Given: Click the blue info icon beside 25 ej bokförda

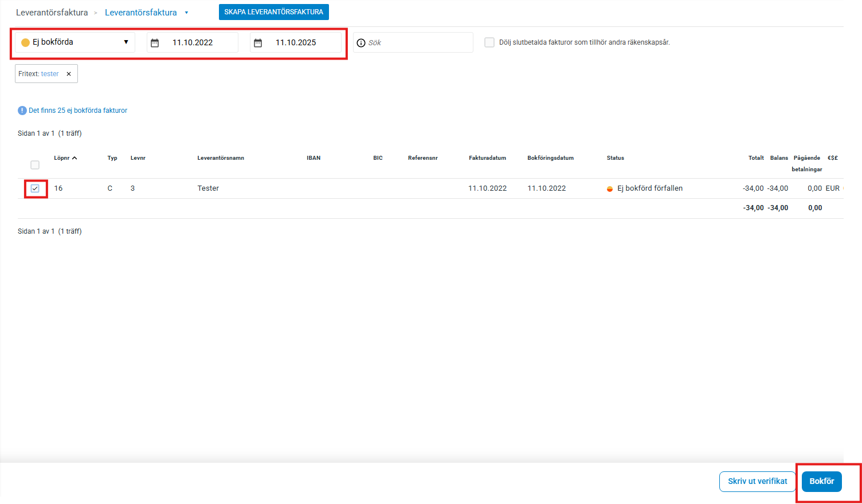Looking at the screenshot, I should (x=22, y=111).
